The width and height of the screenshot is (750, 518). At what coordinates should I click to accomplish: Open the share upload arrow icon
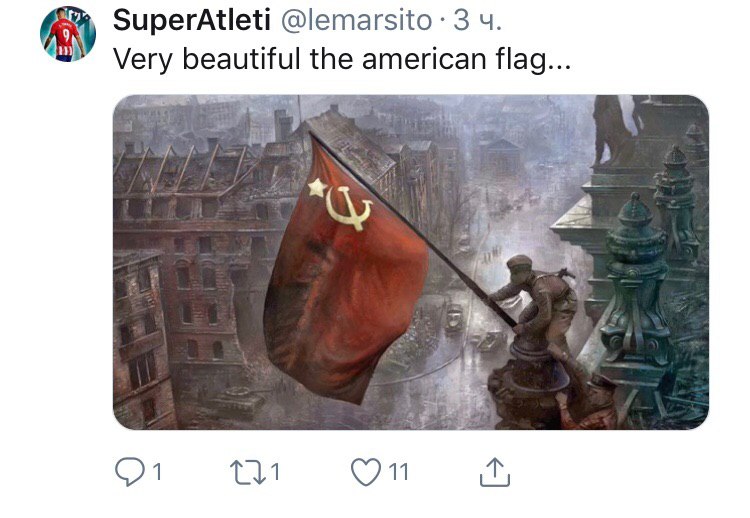click(x=495, y=472)
